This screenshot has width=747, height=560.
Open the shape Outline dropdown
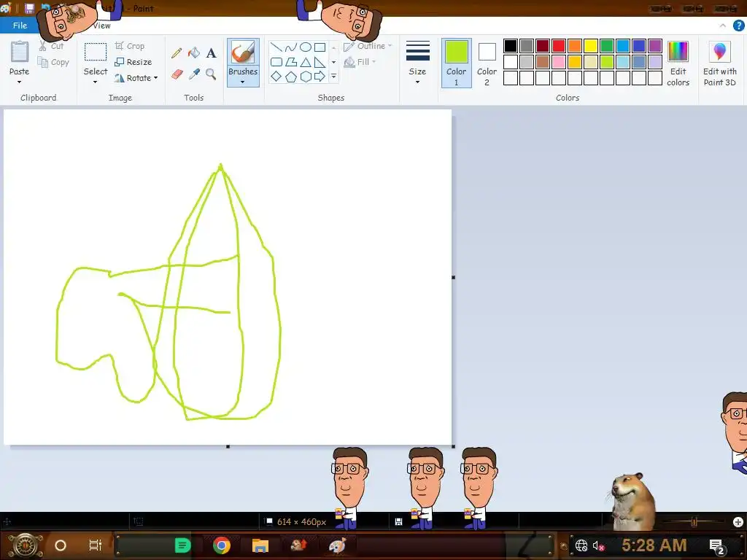tap(368, 46)
